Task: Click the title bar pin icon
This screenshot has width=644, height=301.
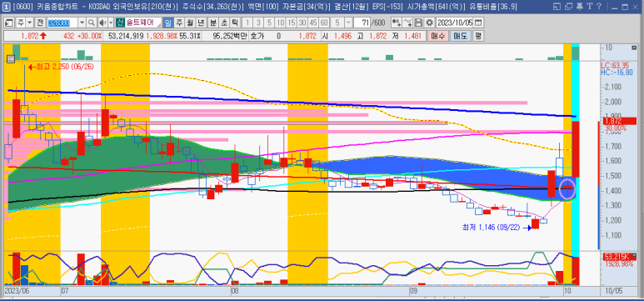Action: point(579,6)
